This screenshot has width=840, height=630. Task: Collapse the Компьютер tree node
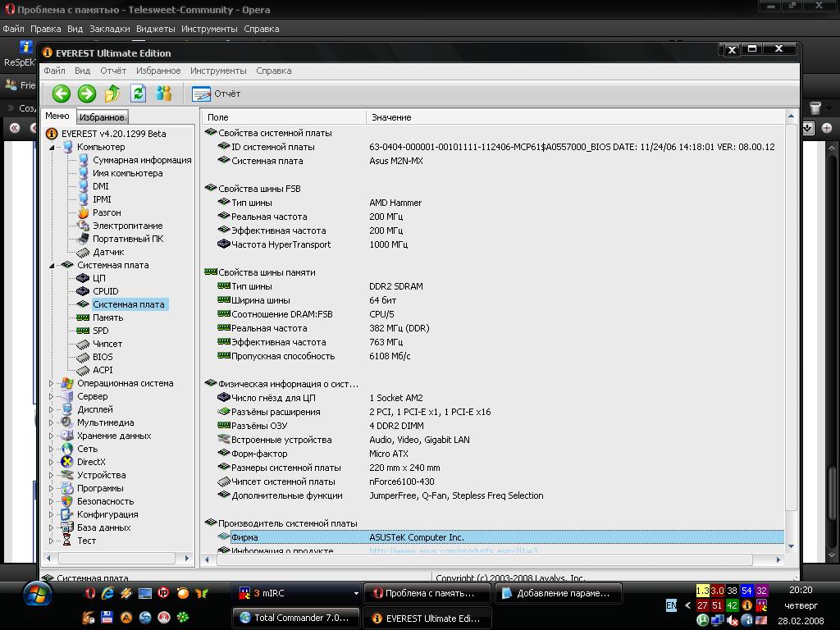[52, 148]
